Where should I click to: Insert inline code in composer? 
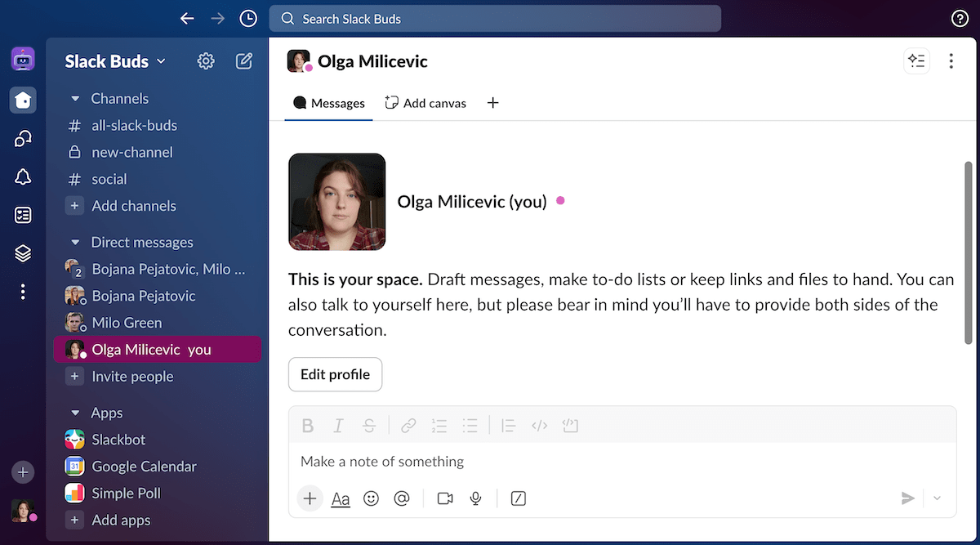point(539,426)
